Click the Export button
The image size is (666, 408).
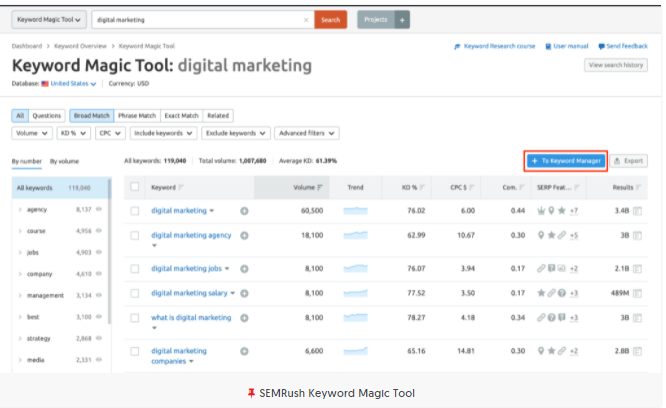(629, 161)
